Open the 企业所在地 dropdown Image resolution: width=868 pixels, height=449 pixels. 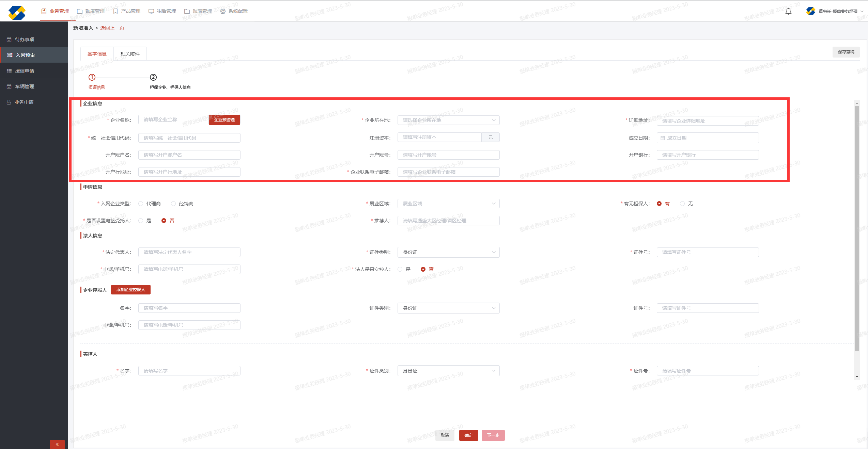[448, 120]
